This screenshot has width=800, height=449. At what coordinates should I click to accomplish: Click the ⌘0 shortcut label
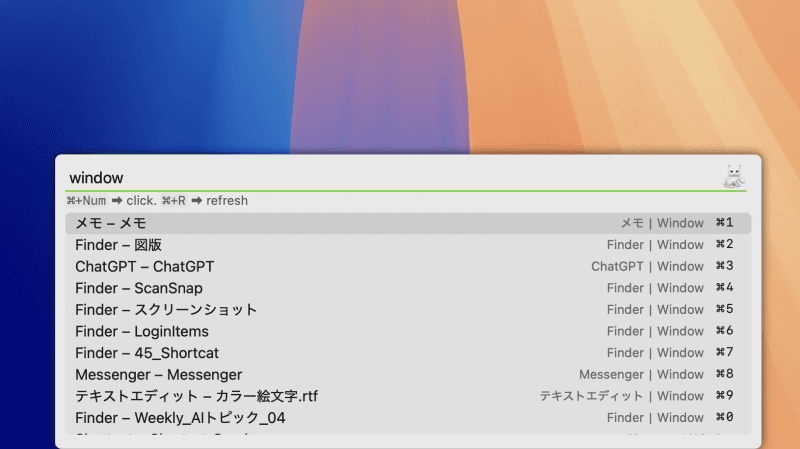coord(724,417)
